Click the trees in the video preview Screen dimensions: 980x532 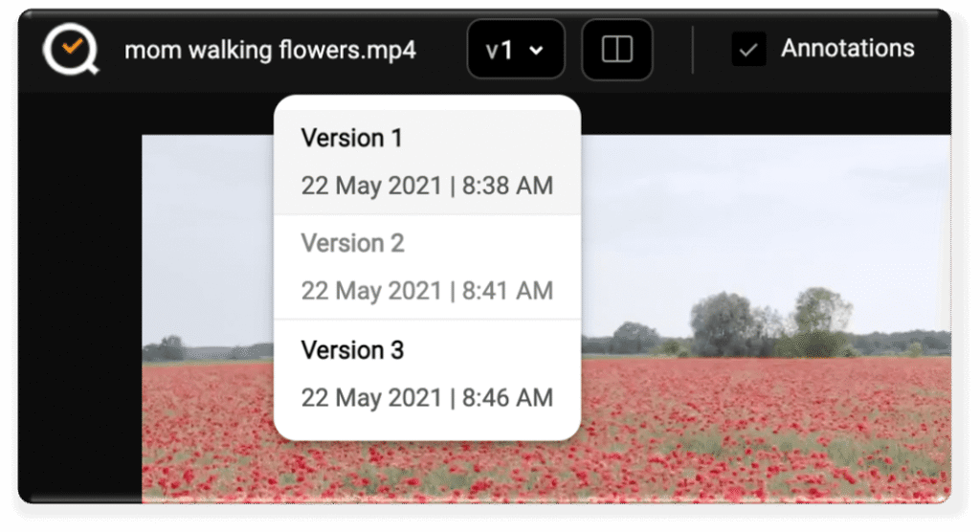tap(766, 325)
